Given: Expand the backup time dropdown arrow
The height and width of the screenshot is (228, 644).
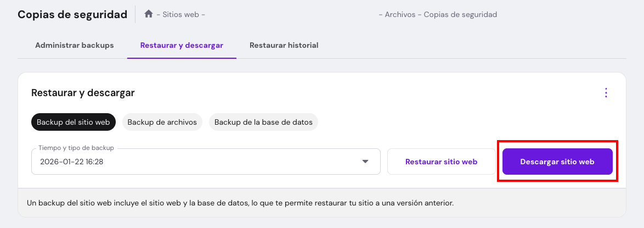Looking at the screenshot, I should (365, 162).
